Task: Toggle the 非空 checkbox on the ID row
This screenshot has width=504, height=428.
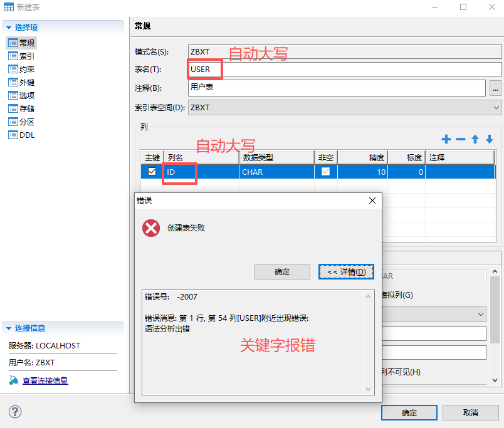Action: click(x=327, y=171)
